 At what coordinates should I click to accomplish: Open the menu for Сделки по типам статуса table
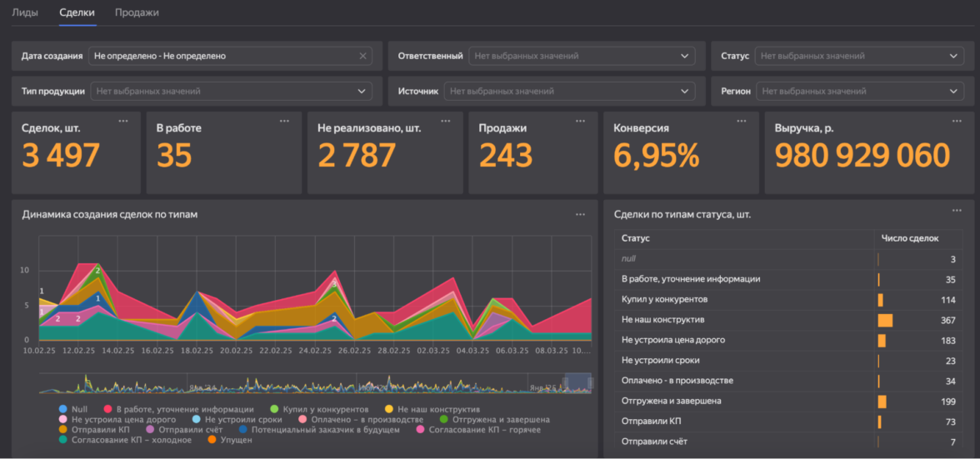point(957,212)
